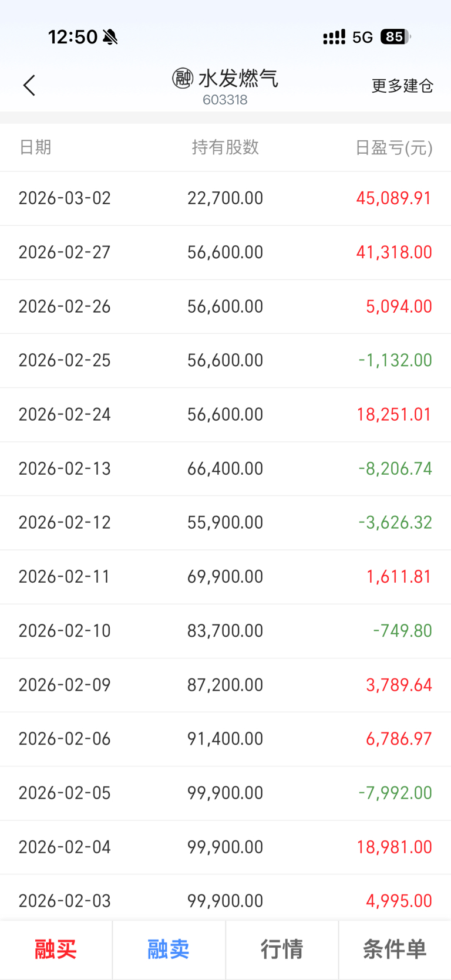451x980 pixels.
Task: Tap the 日盈亏(元) column header
Action: [x=394, y=147]
